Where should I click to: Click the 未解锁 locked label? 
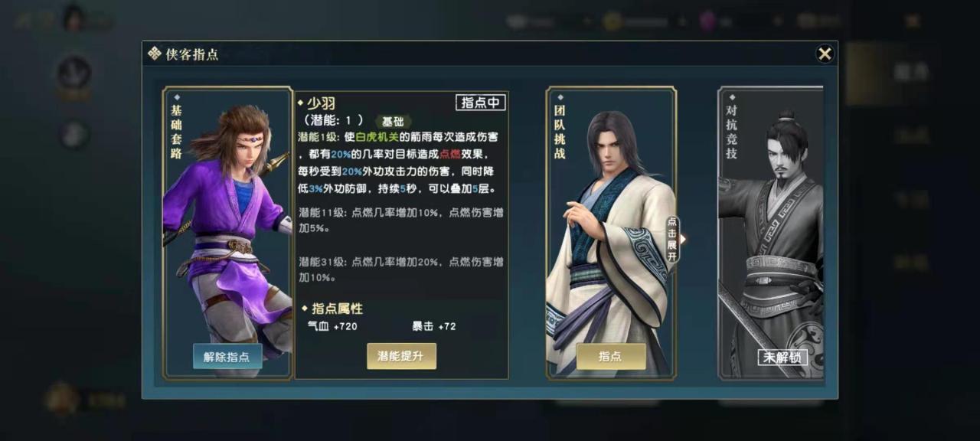782,357
